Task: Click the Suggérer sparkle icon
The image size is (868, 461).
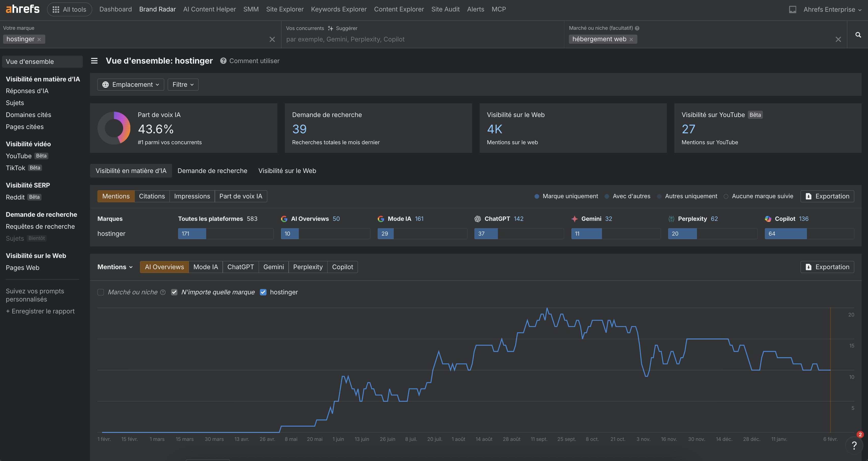Action: pos(331,28)
